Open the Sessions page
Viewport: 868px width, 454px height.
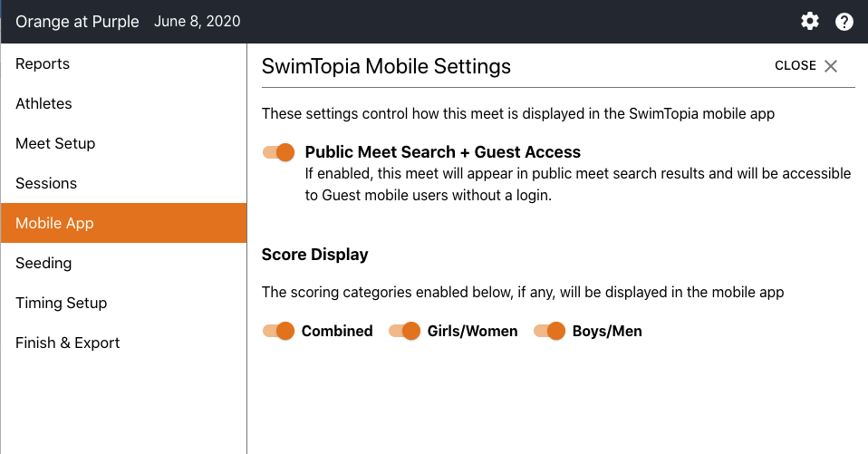pyautogui.click(x=46, y=183)
